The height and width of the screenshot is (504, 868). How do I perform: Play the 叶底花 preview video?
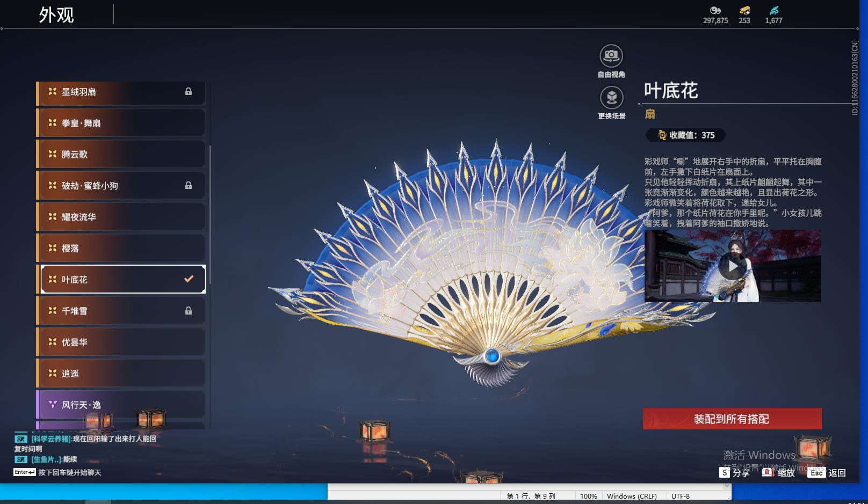(732, 266)
